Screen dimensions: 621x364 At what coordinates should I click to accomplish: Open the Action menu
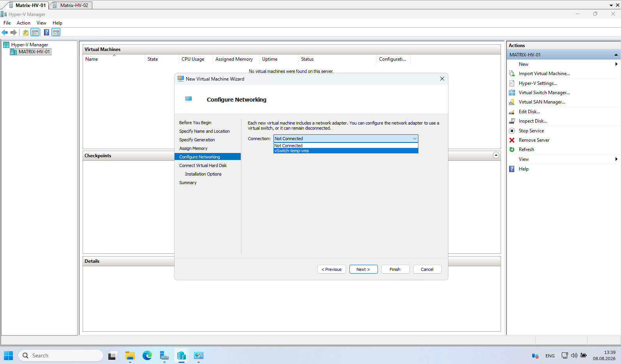[x=23, y=23]
